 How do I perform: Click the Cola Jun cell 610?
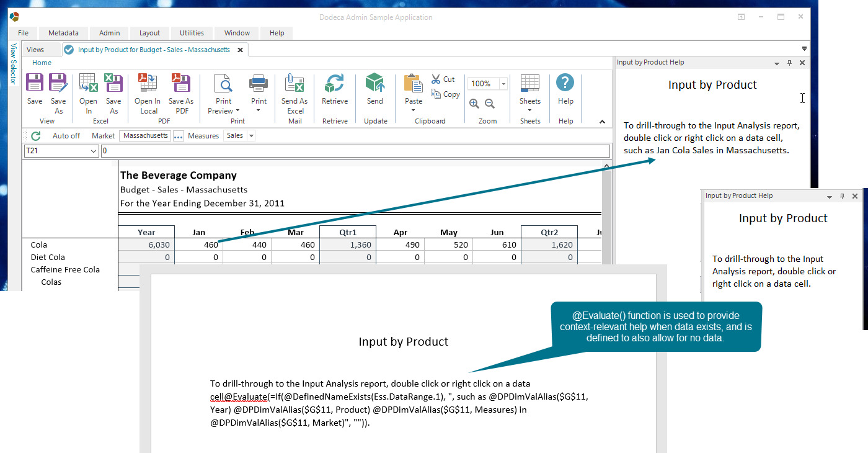point(497,244)
